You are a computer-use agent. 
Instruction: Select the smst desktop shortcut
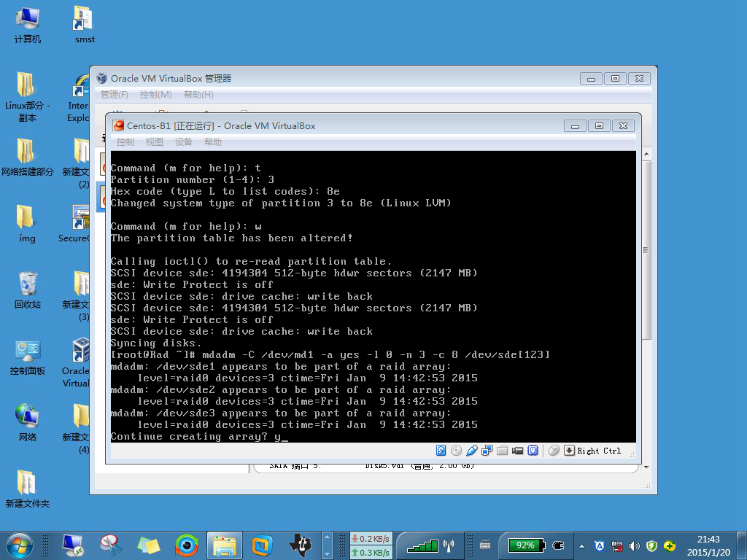click(85, 26)
